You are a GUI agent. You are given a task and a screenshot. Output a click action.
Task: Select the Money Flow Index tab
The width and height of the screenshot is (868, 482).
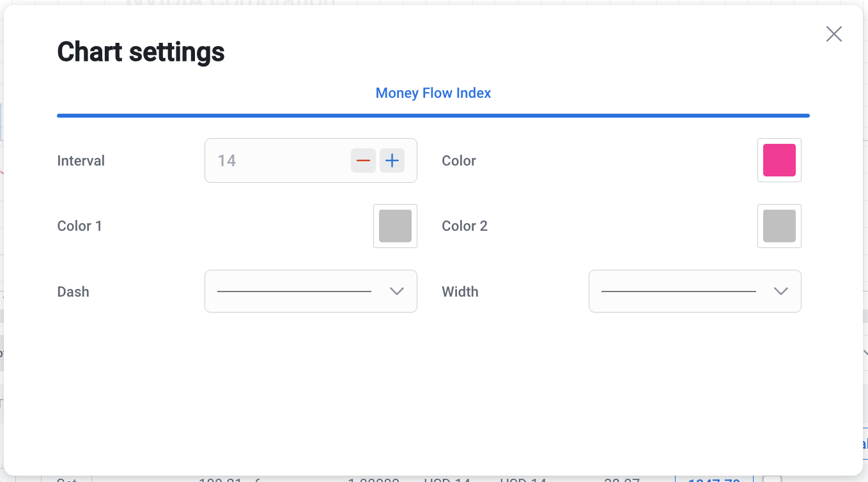coord(433,93)
